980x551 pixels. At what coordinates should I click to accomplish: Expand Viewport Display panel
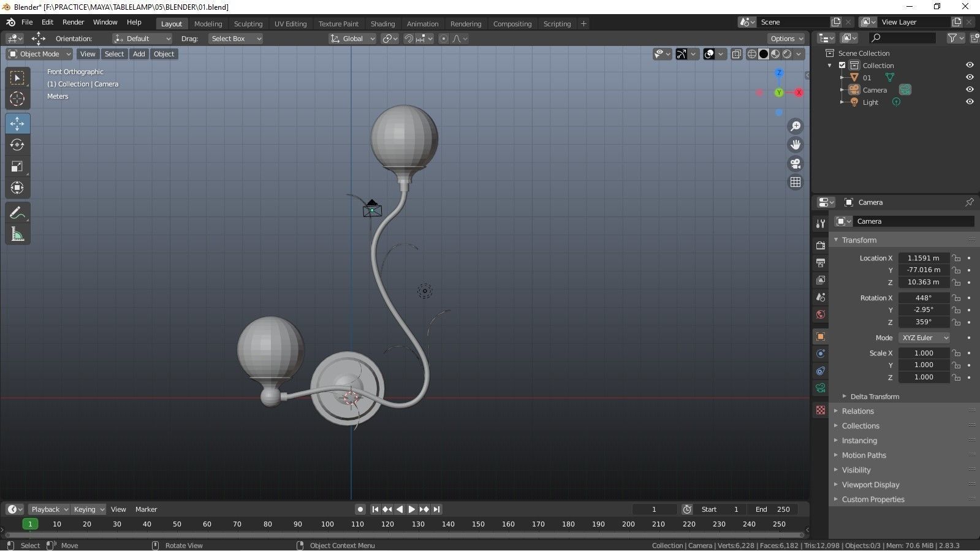tap(870, 485)
